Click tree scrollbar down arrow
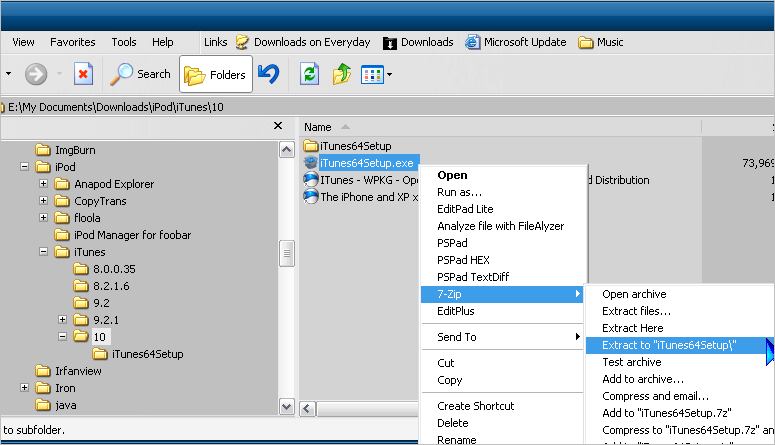This screenshot has height=445, width=775. tap(287, 406)
